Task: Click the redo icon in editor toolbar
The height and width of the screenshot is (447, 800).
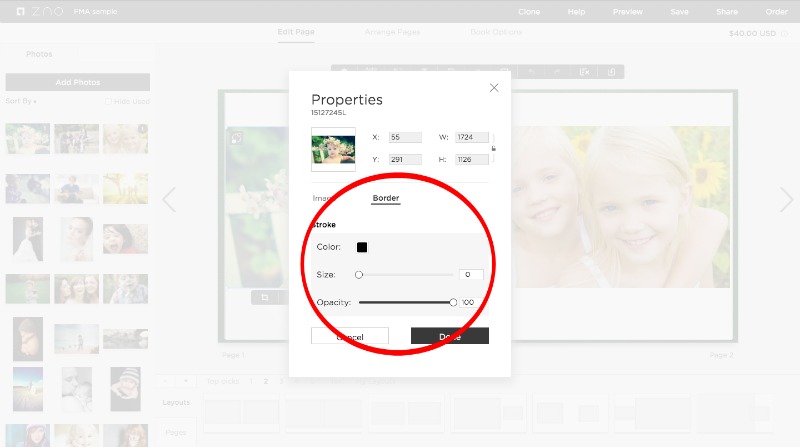Action: pyautogui.click(x=557, y=72)
